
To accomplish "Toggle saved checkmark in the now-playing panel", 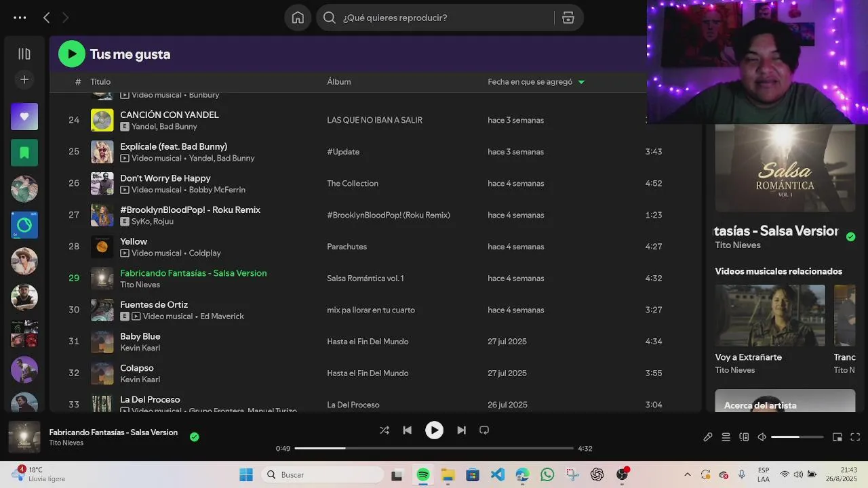I will tap(851, 237).
